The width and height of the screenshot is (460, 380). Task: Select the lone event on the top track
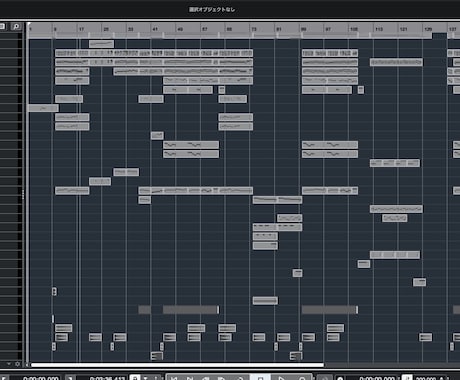[101, 44]
